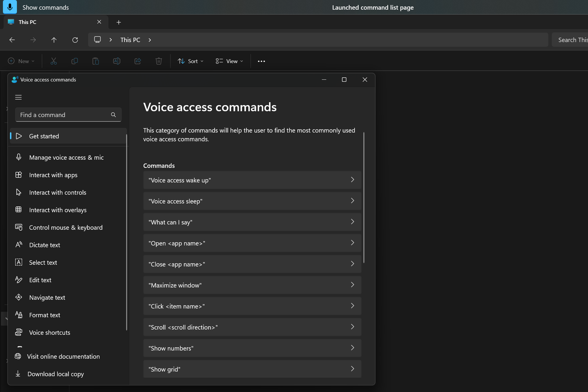Image resolution: width=588 pixels, height=392 pixels.
Task: Click the Rename icon in File Explorer
Action: point(117,61)
